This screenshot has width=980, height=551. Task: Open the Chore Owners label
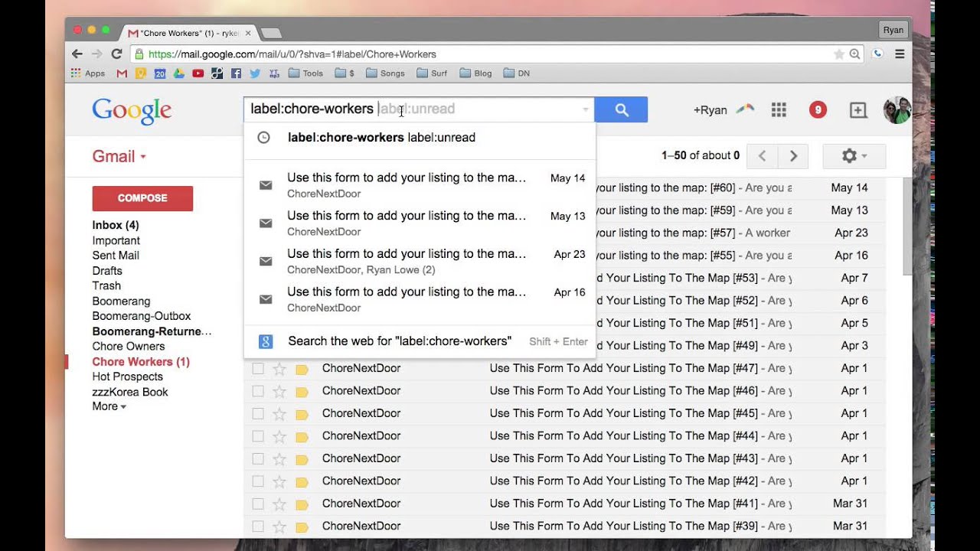click(x=129, y=346)
